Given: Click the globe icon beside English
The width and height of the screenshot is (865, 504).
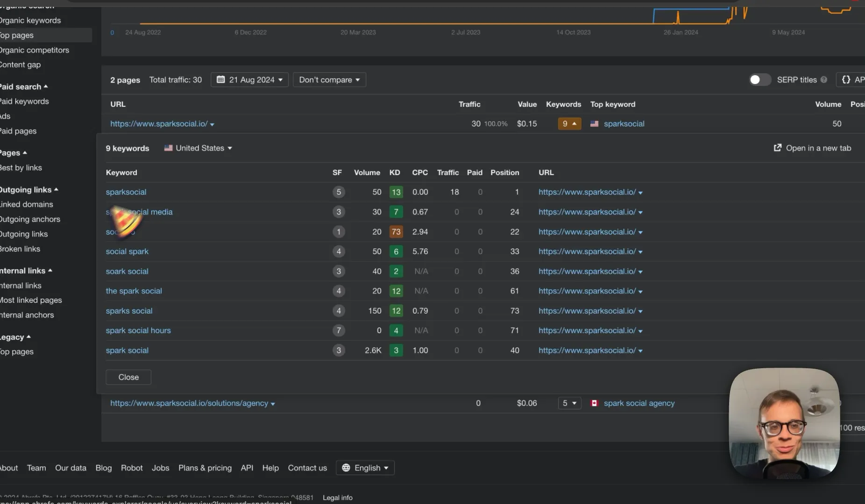Looking at the screenshot, I should pyautogui.click(x=346, y=468).
